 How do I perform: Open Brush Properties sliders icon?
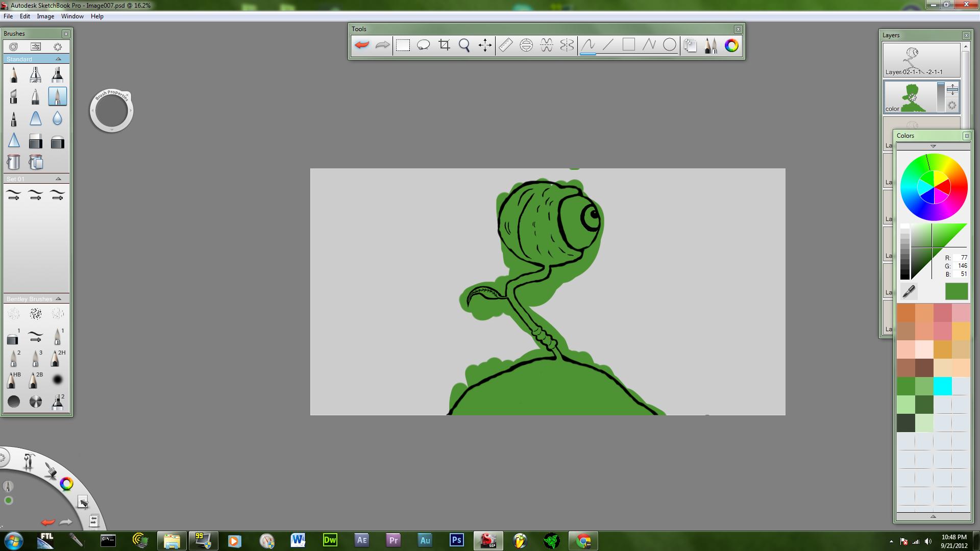[x=36, y=46]
